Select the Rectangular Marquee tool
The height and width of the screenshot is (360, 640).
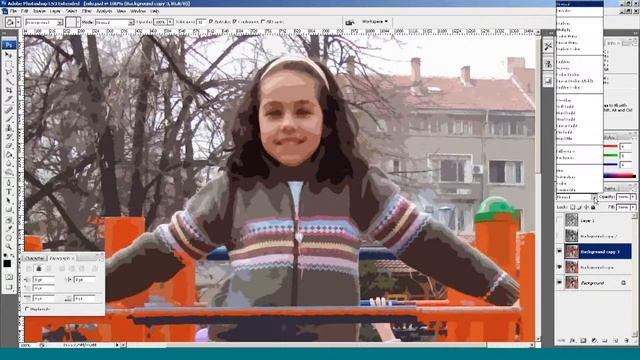coord(9,63)
